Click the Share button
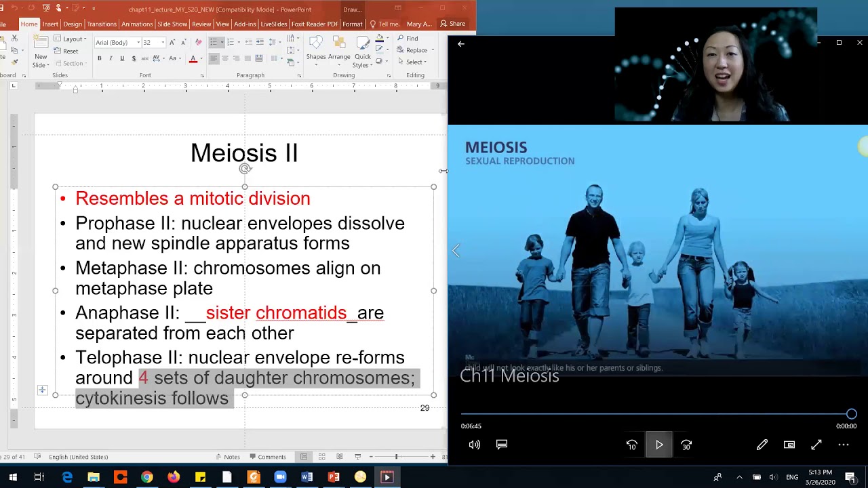This screenshot has width=868, height=488. (x=452, y=24)
